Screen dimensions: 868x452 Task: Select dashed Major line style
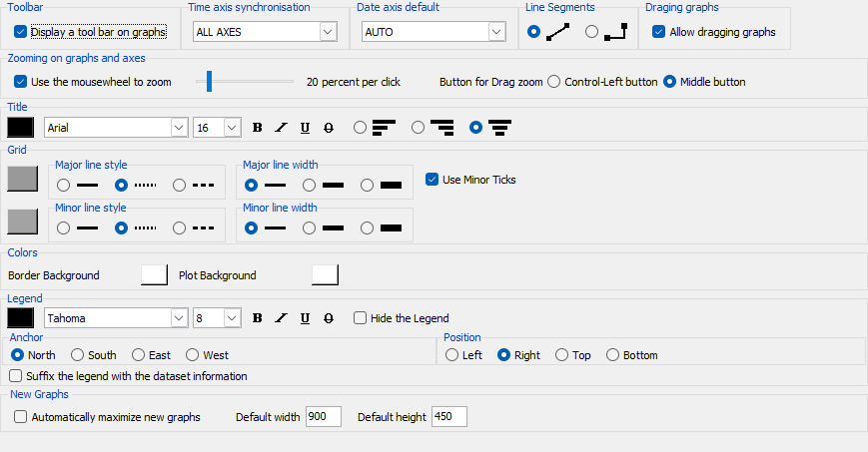pos(179,186)
